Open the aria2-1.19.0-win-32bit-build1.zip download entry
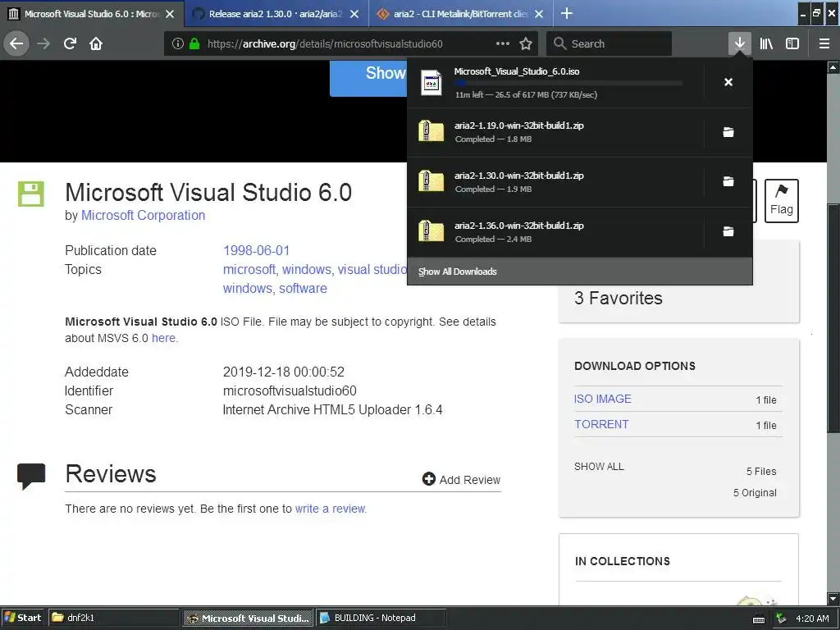The image size is (840, 630). [x=555, y=132]
